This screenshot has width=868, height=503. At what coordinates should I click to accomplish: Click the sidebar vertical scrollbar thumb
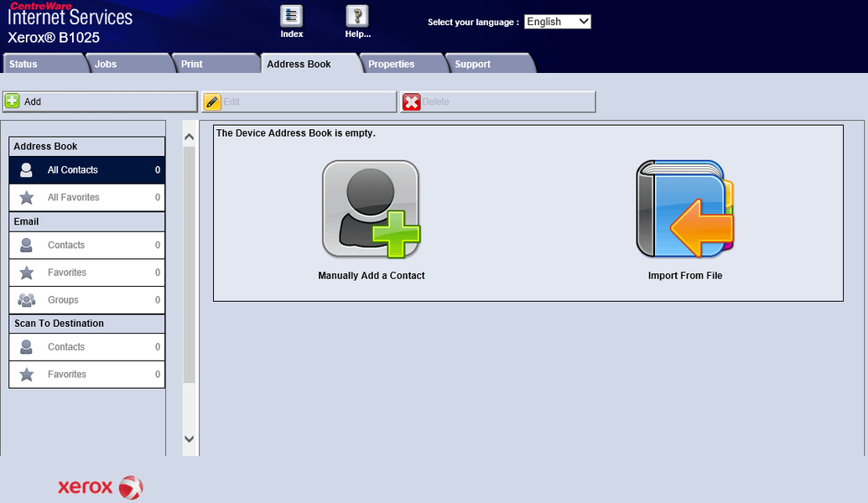(x=190, y=265)
